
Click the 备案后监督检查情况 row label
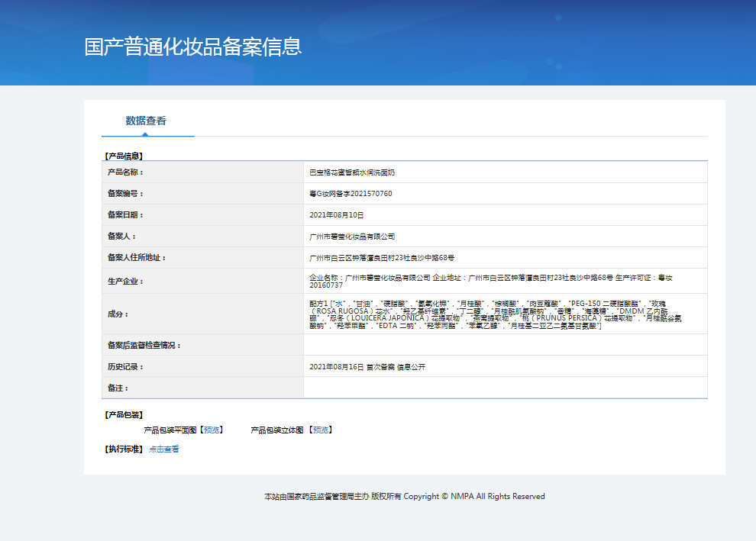(x=144, y=346)
